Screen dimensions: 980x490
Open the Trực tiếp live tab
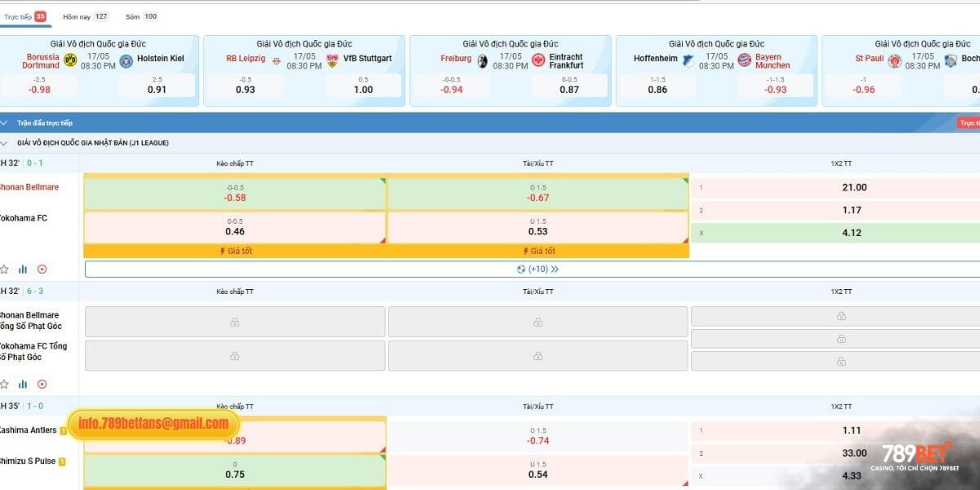click(25, 16)
